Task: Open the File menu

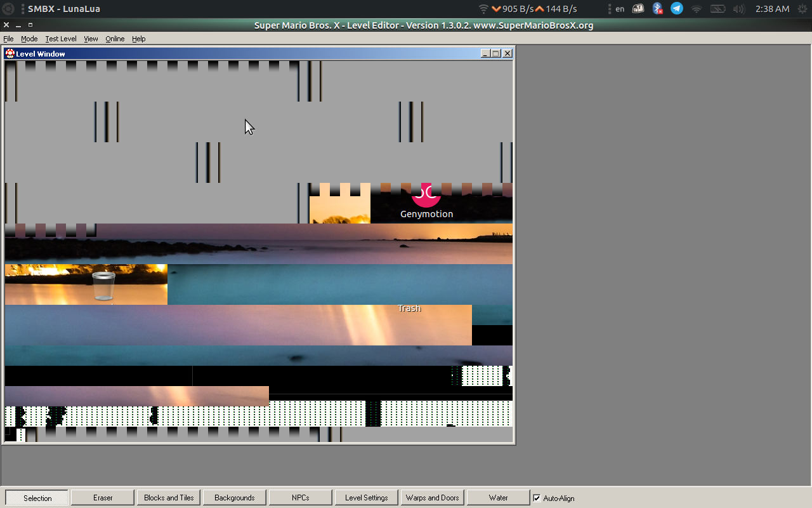Action: [8, 39]
